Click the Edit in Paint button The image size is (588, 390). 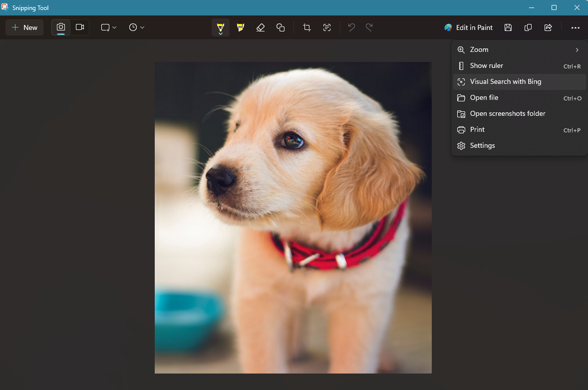point(468,27)
